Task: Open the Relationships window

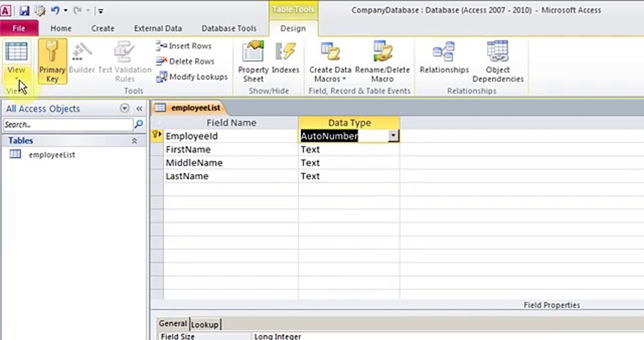Action: click(x=444, y=58)
